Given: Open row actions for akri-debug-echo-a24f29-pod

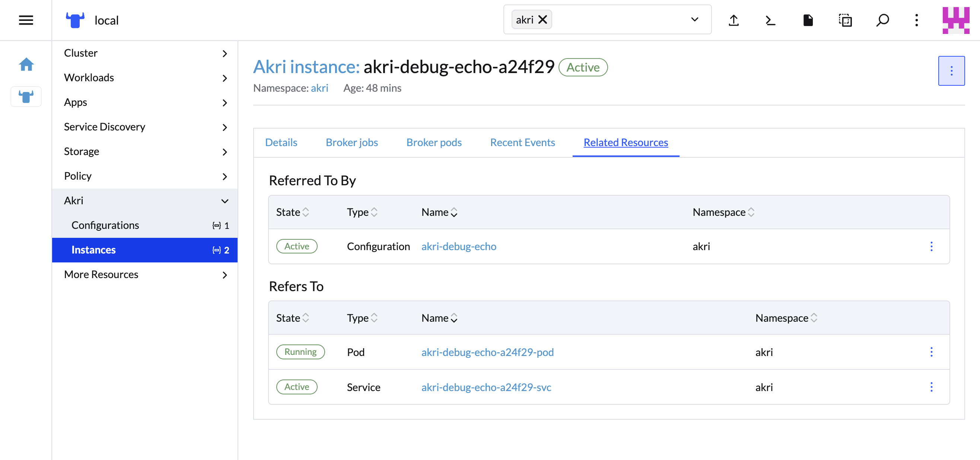Looking at the screenshot, I should 931,352.
